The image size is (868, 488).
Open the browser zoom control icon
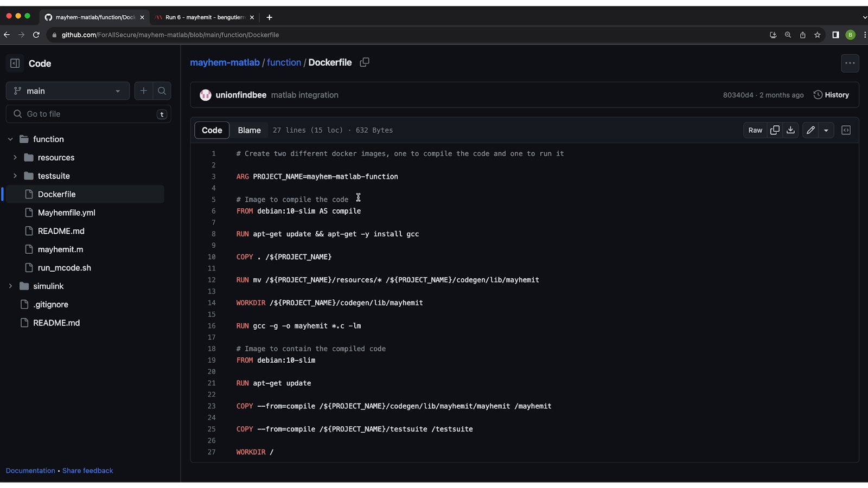tap(788, 35)
